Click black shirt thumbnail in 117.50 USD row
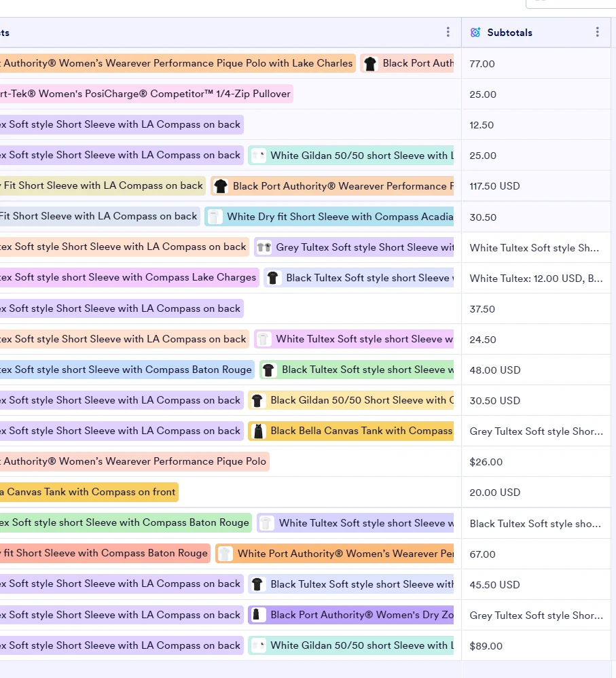 [x=221, y=186]
